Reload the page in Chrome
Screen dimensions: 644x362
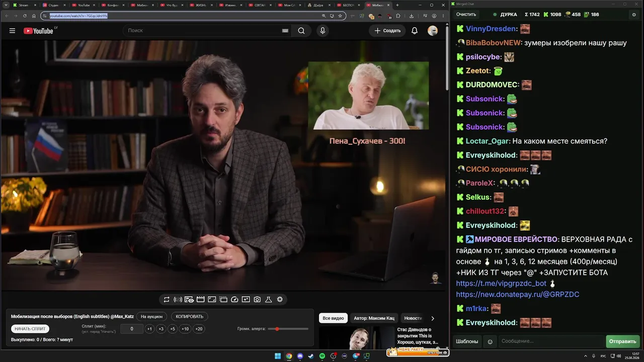point(24,16)
